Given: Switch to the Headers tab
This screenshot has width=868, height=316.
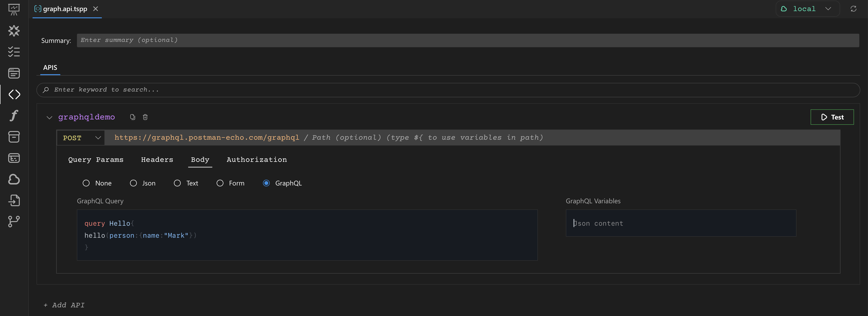Looking at the screenshot, I should [157, 160].
